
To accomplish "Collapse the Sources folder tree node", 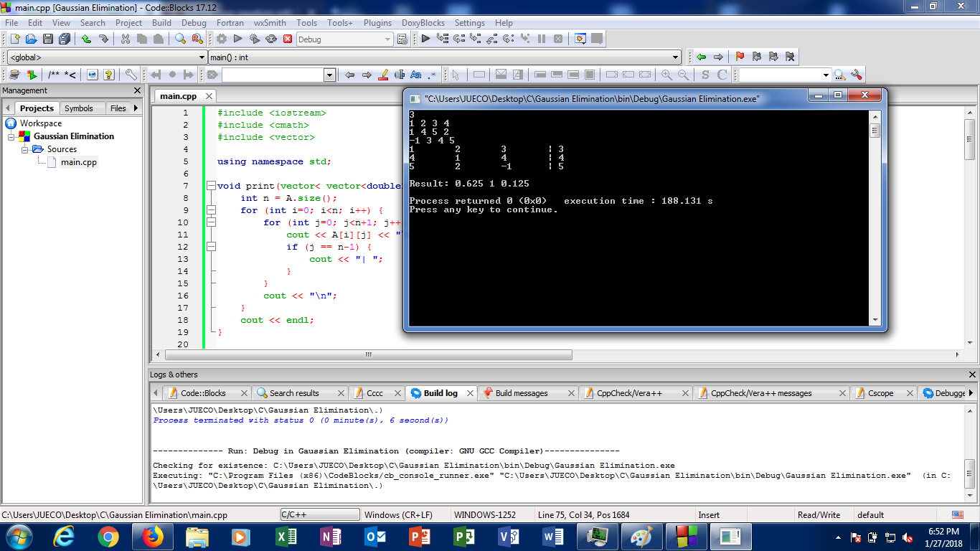I will pyautogui.click(x=26, y=149).
